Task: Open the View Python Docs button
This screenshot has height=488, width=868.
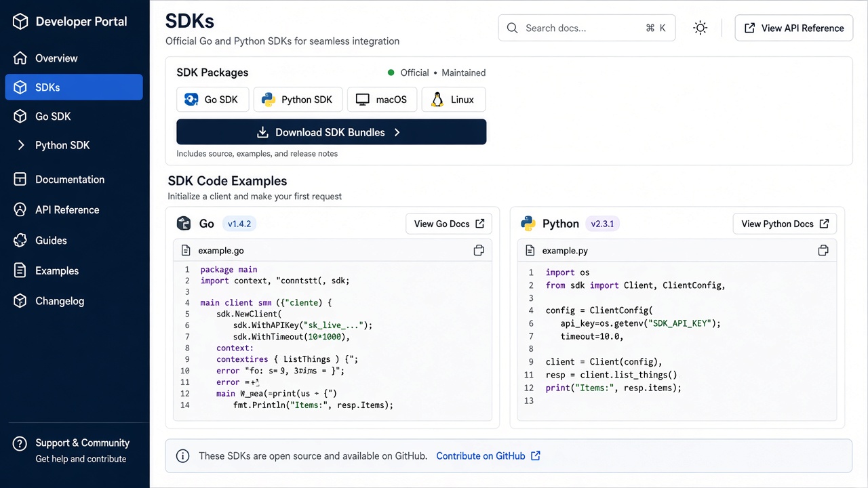Action: [x=785, y=224]
